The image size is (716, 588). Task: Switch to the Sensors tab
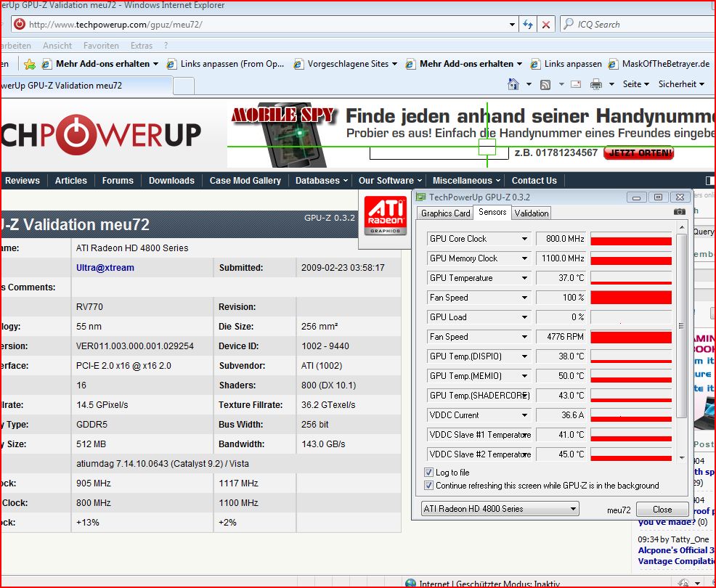pyautogui.click(x=492, y=212)
